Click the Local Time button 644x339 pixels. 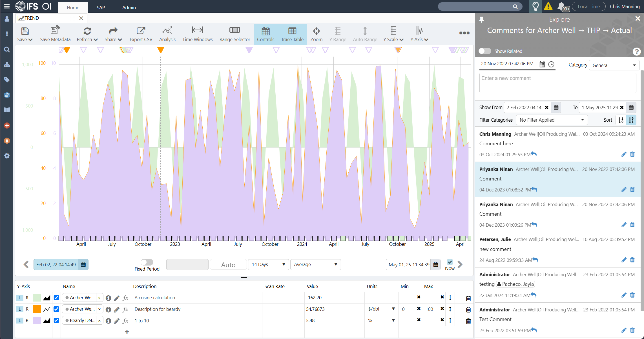click(x=588, y=6)
